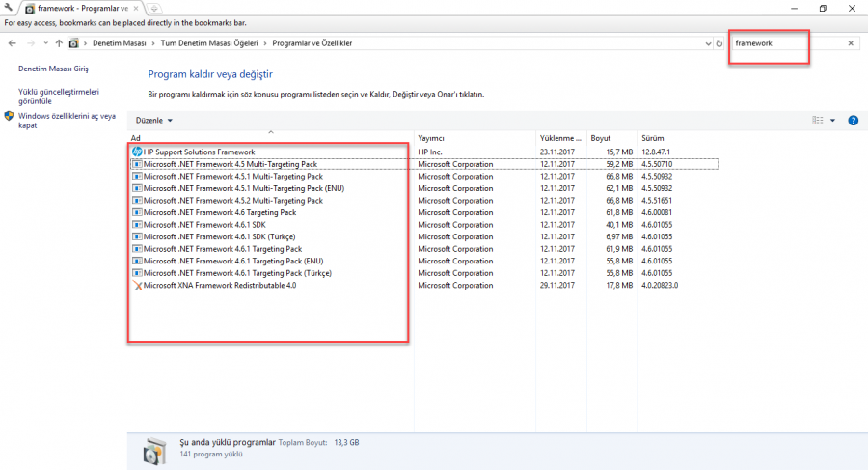Screen dimensions: 868x470
Task: Click the wrench icon in title bar
Action: (x=9, y=7)
